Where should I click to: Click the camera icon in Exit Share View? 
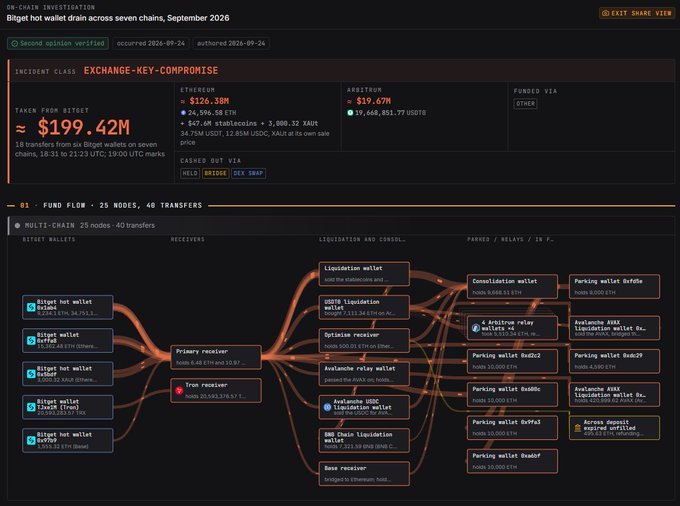606,13
